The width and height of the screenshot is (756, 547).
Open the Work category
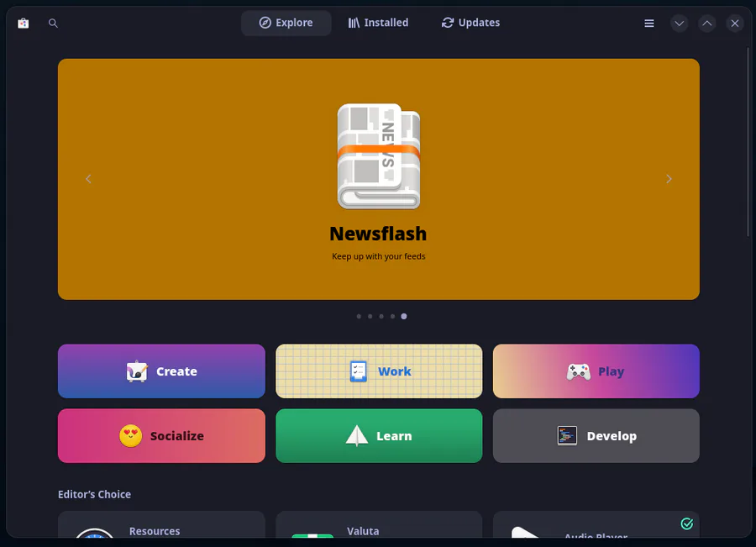[379, 371]
